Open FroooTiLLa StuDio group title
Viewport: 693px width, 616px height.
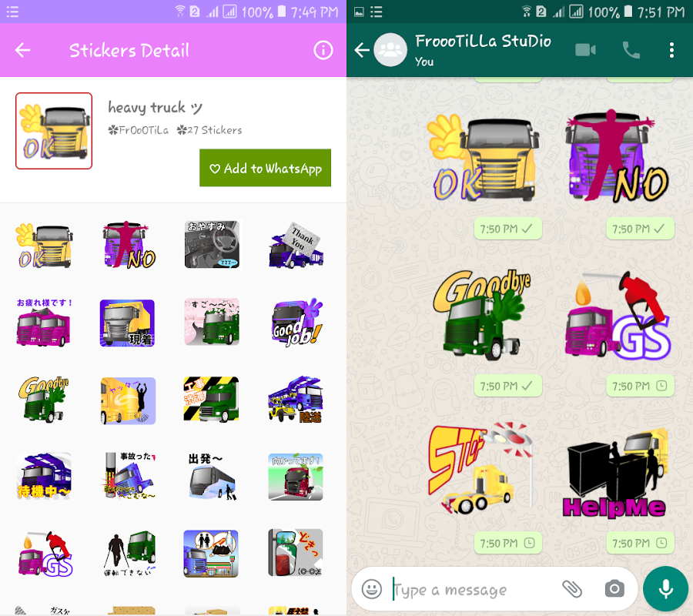click(x=483, y=41)
